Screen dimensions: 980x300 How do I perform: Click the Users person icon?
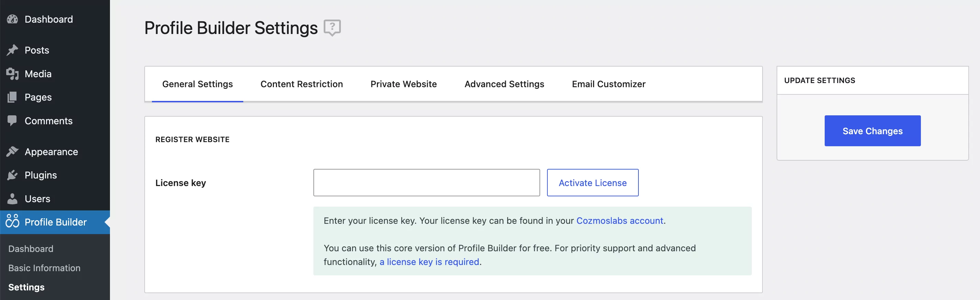point(12,198)
